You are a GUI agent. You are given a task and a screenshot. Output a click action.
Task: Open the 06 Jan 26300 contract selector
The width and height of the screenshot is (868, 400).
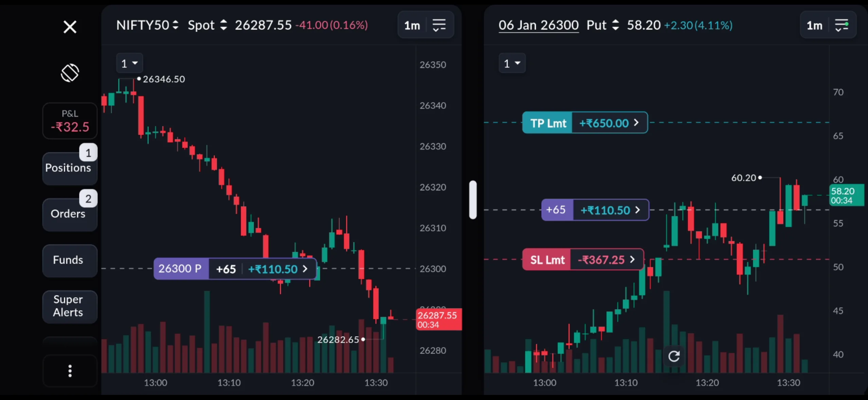(538, 25)
